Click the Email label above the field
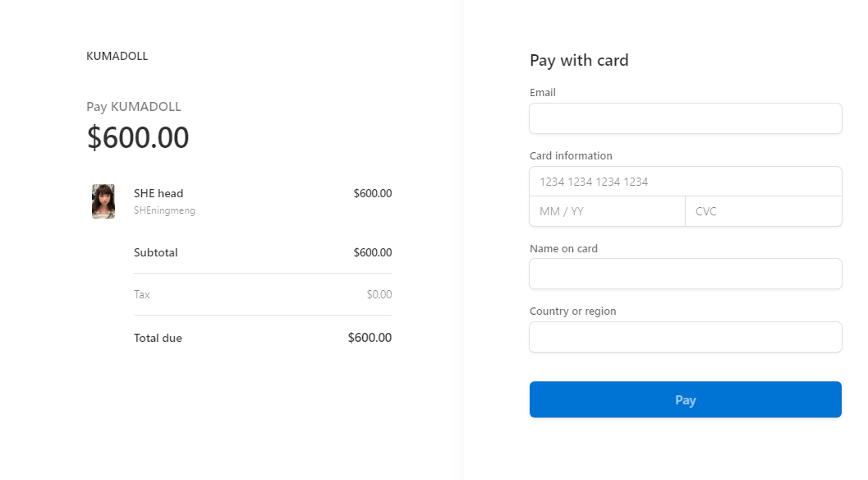 [x=543, y=93]
